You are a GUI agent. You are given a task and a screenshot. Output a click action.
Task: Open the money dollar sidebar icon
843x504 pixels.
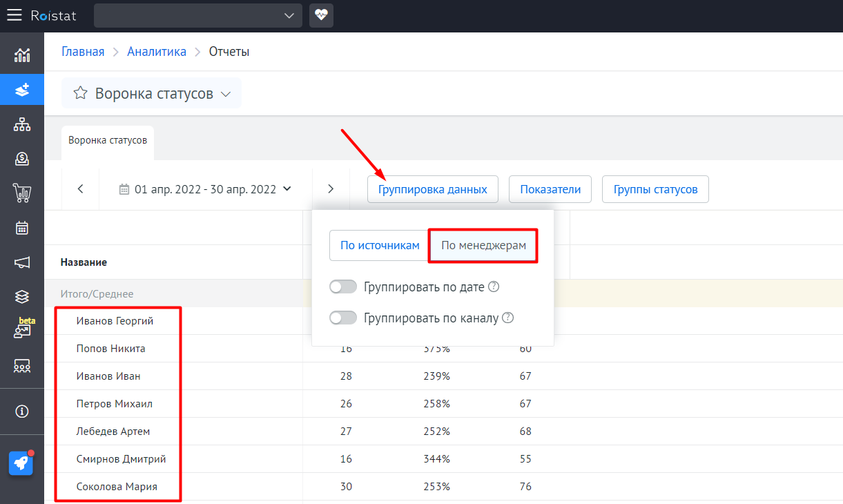coord(22,159)
